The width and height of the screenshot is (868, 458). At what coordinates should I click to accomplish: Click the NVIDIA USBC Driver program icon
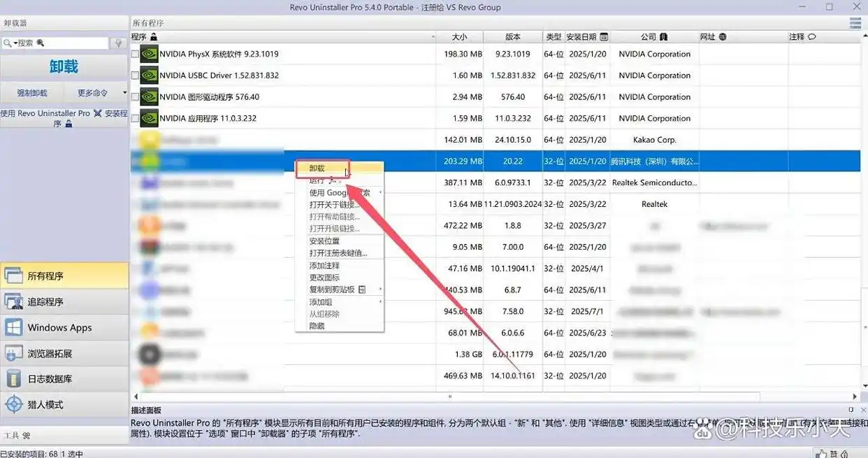pos(149,76)
